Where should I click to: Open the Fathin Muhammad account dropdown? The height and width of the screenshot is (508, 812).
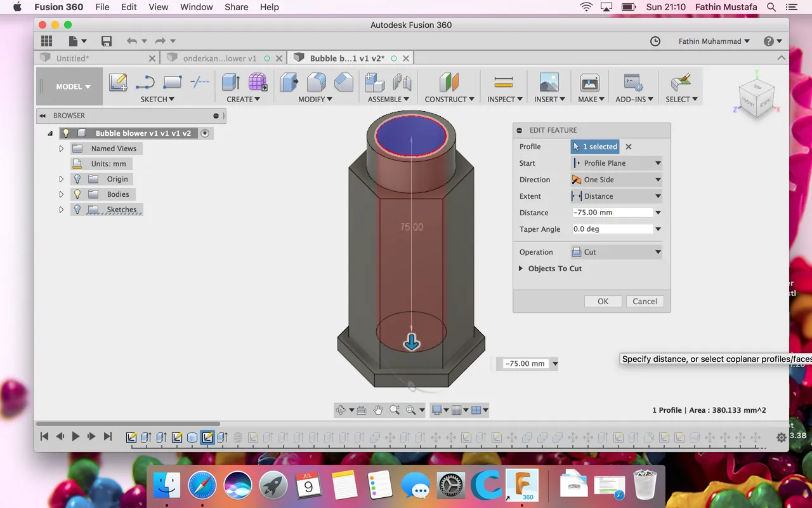(x=714, y=41)
